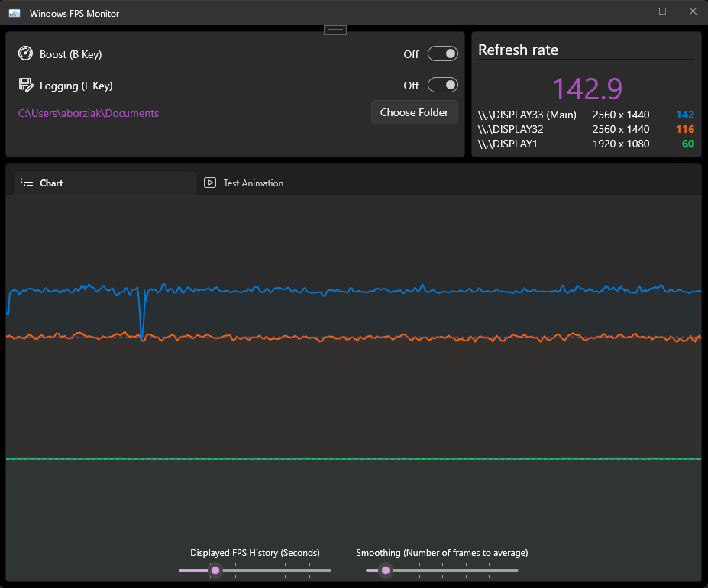Image resolution: width=708 pixels, height=588 pixels.
Task: Select the DISPLAY33 (Main) row
Action: pyautogui.click(x=586, y=115)
